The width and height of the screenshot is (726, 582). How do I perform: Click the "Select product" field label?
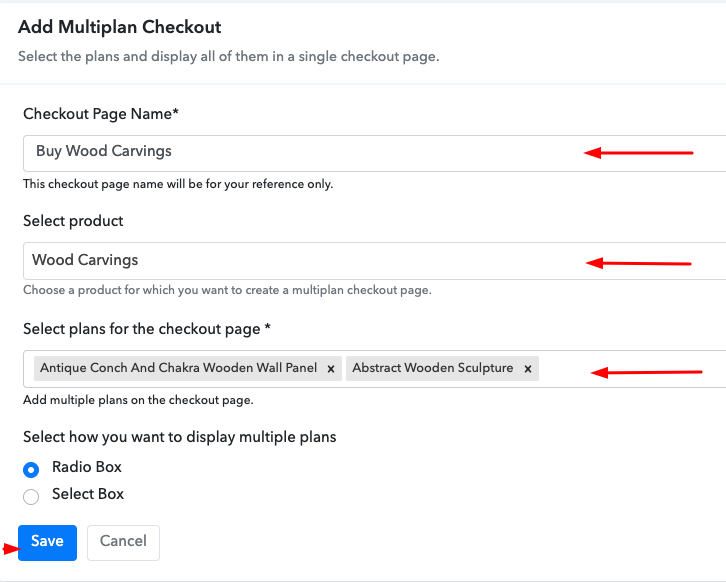point(73,221)
